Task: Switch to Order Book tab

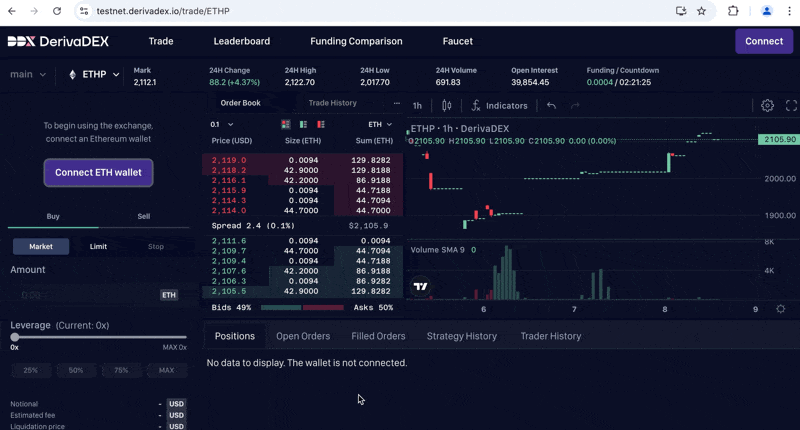Action: point(240,103)
